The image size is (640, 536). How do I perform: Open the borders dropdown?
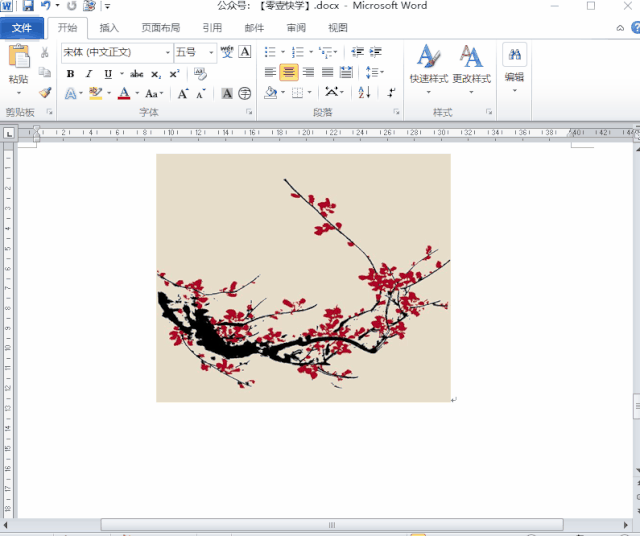point(309,93)
